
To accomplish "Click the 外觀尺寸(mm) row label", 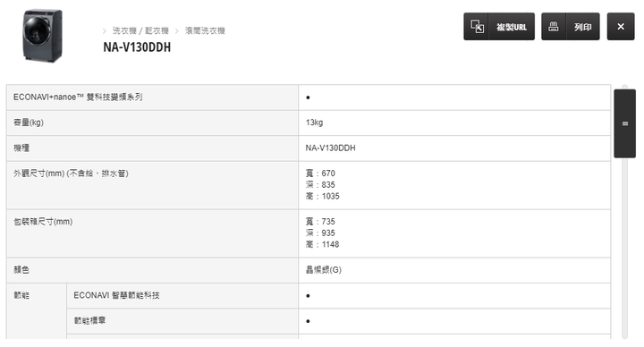I will pos(71,173).
